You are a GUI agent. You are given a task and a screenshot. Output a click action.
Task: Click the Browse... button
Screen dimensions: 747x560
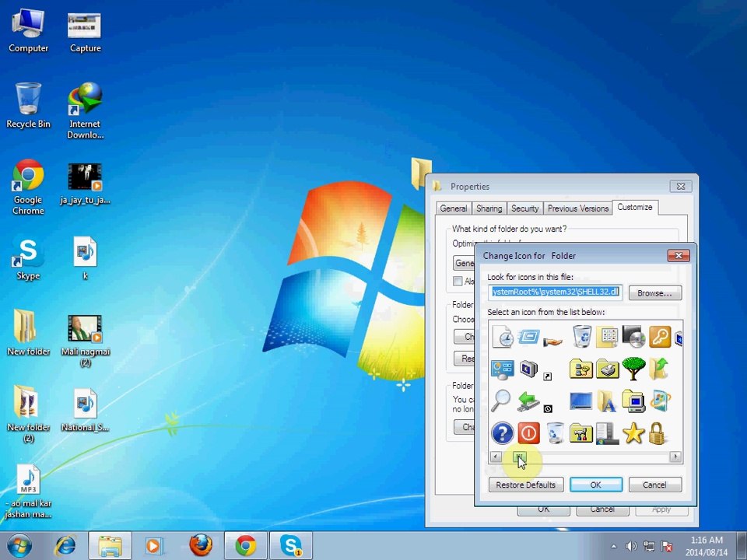pyautogui.click(x=655, y=293)
